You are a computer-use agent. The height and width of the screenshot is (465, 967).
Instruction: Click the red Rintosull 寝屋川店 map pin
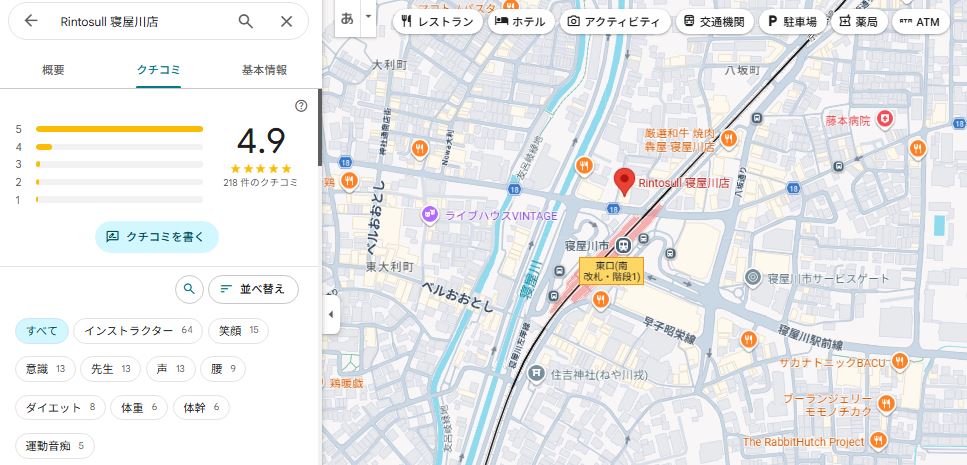624,181
